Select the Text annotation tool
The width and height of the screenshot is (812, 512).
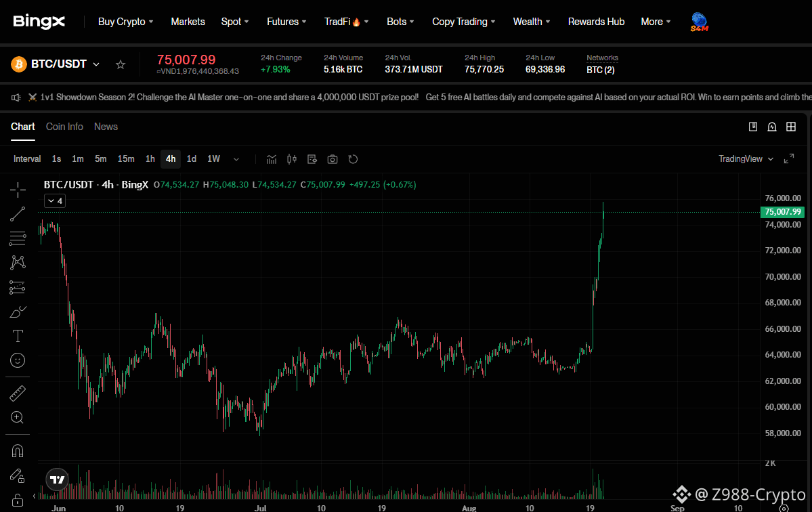tap(18, 336)
